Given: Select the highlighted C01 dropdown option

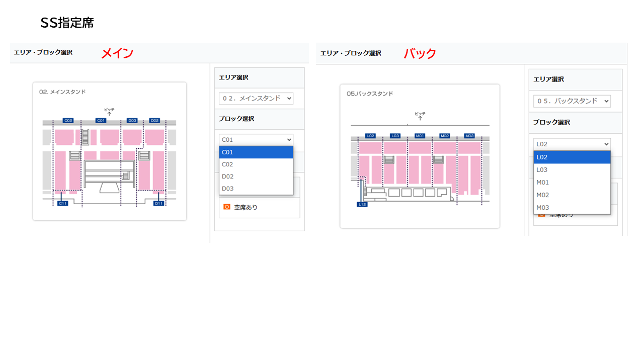Looking at the screenshot, I should [256, 152].
